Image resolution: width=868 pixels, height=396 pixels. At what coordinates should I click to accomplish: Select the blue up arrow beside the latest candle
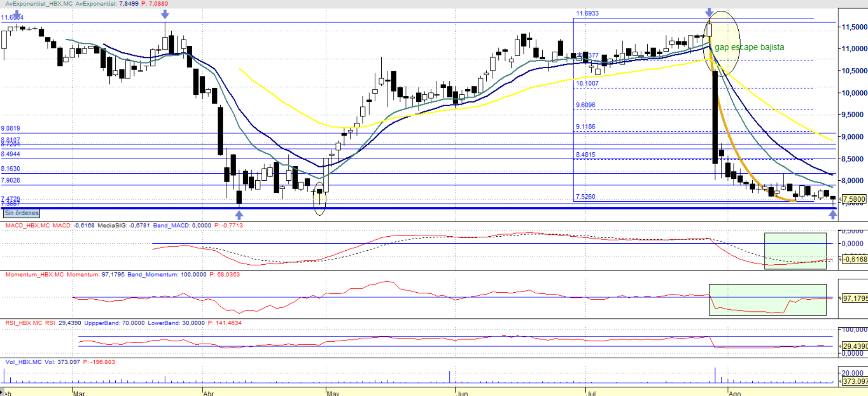click(x=833, y=214)
